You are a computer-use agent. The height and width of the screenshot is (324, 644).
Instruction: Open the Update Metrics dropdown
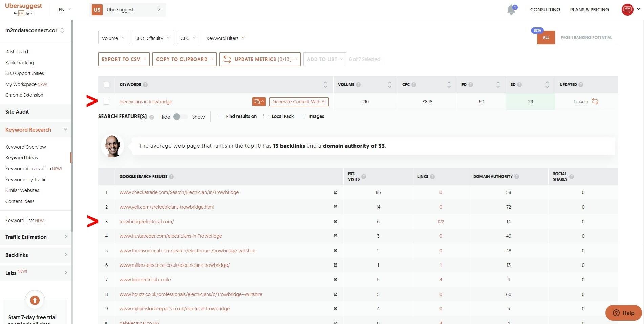click(x=260, y=59)
